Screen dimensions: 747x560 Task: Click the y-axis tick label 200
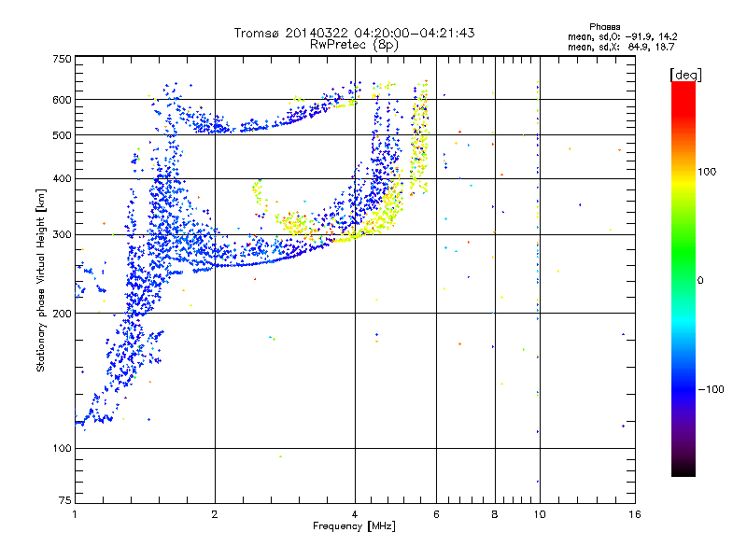point(62,314)
